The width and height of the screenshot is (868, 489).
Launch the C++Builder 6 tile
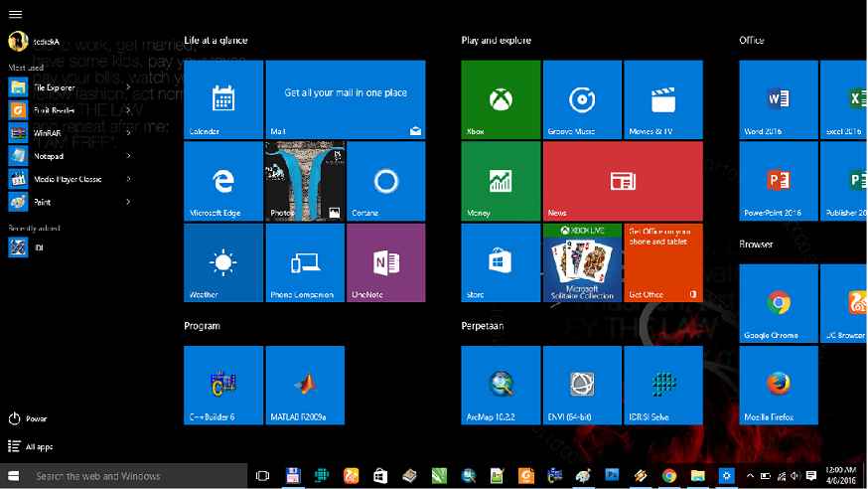(223, 386)
